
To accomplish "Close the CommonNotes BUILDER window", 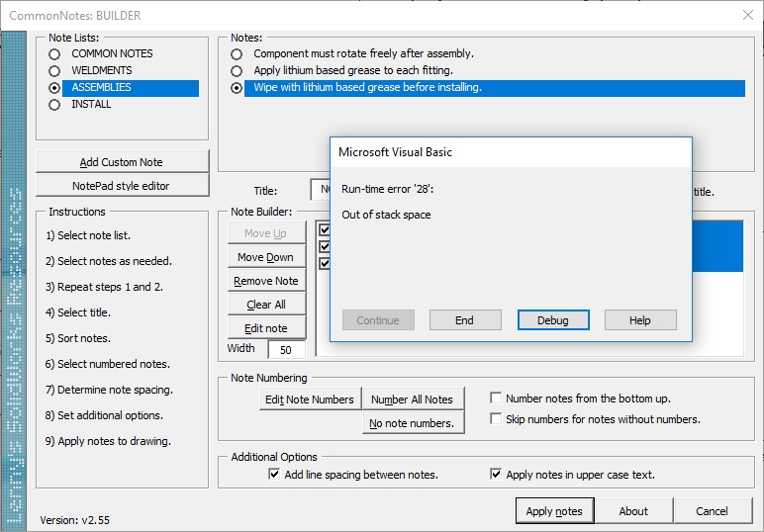I will [x=748, y=16].
